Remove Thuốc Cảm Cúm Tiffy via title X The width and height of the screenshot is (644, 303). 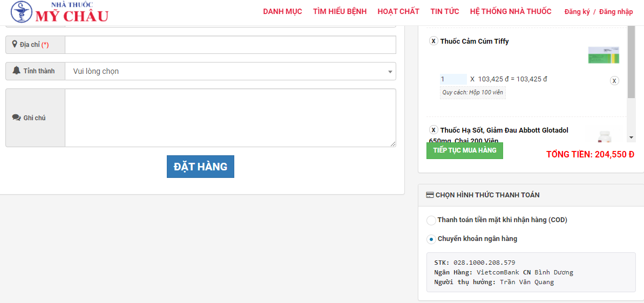tap(433, 41)
